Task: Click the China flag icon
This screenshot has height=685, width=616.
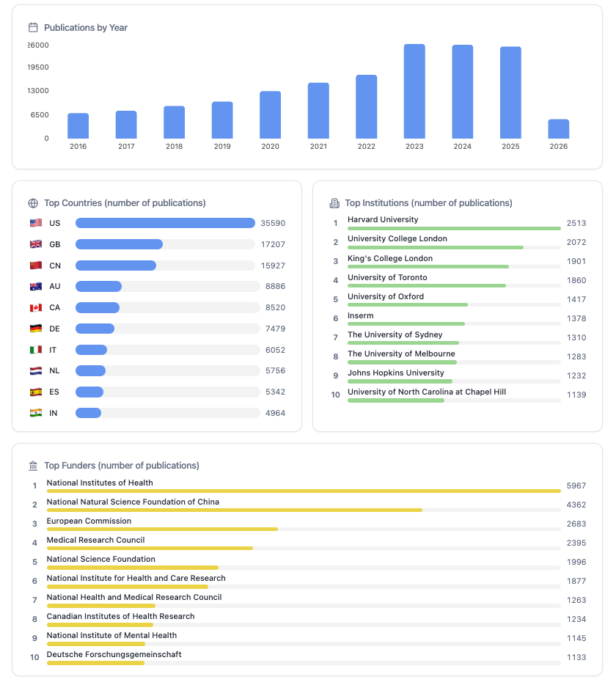Action: click(x=36, y=265)
